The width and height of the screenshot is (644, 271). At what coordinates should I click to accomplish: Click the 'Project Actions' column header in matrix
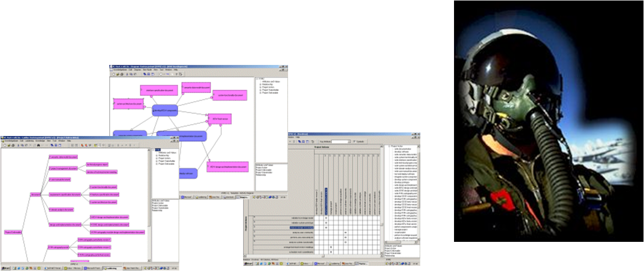tap(322, 147)
